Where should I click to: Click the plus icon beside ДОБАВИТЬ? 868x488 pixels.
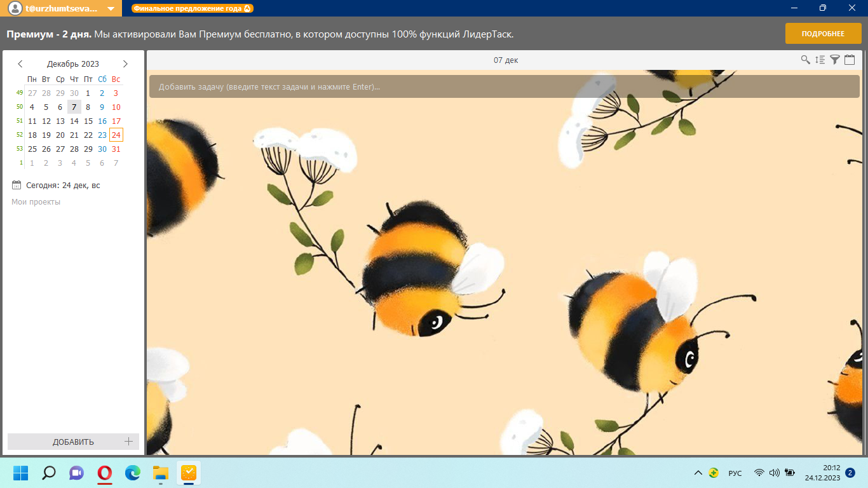pos(128,442)
